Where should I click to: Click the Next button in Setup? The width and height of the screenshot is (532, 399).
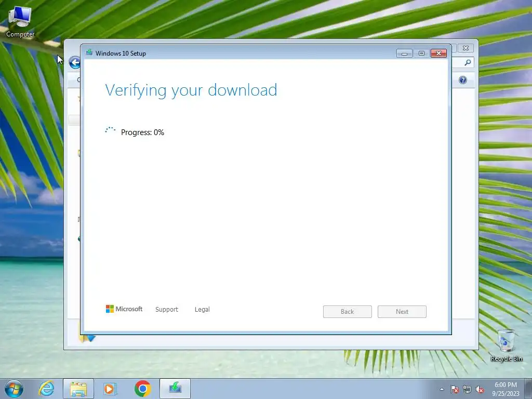(x=402, y=312)
